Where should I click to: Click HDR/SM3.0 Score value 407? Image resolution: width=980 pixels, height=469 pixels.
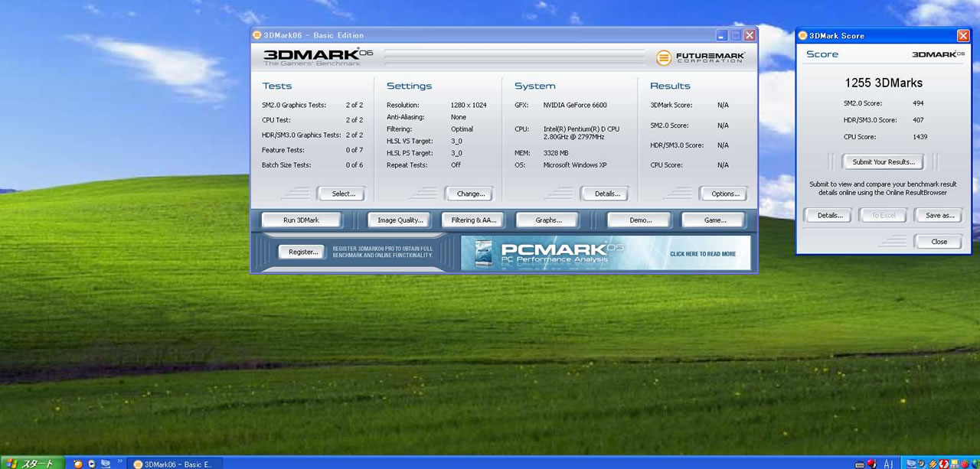pos(919,120)
